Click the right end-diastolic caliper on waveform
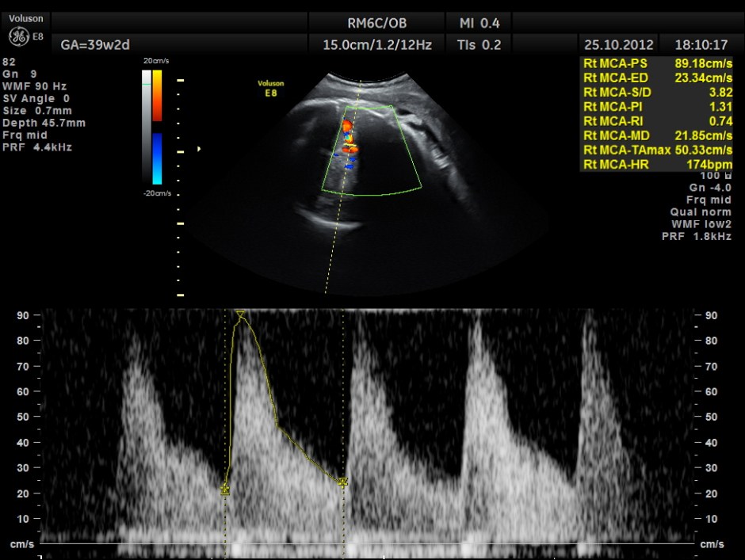This screenshot has width=745, height=560. [x=342, y=482]
